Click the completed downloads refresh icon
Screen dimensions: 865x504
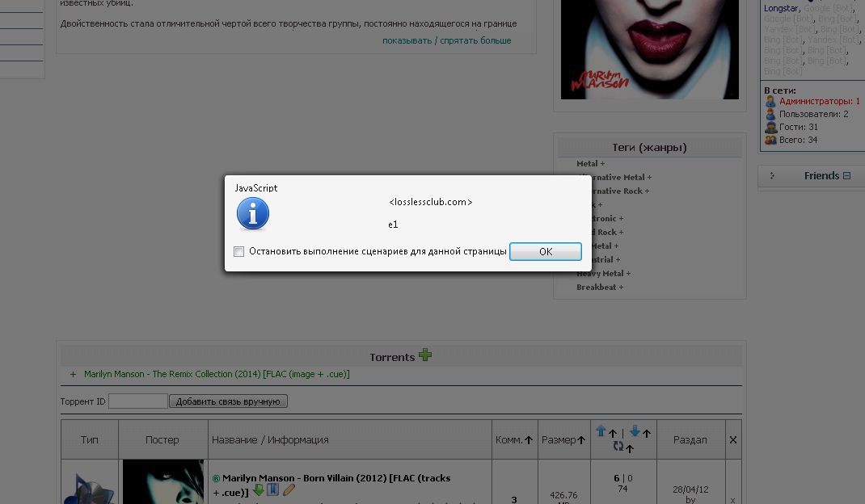618,447
